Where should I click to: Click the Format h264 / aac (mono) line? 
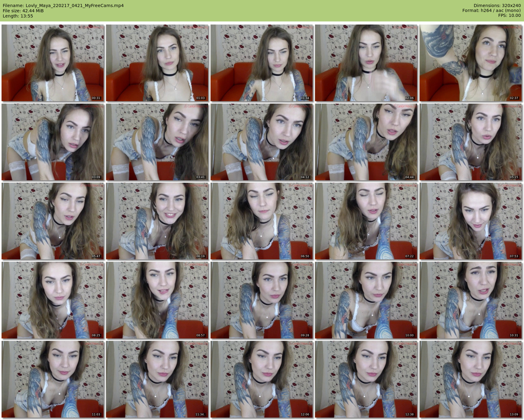pos(492,10)
